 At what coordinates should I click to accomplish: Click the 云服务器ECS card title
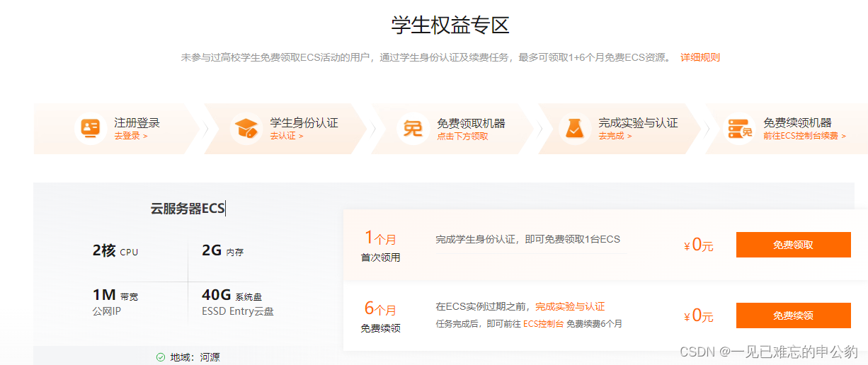[x=188, y=208]
